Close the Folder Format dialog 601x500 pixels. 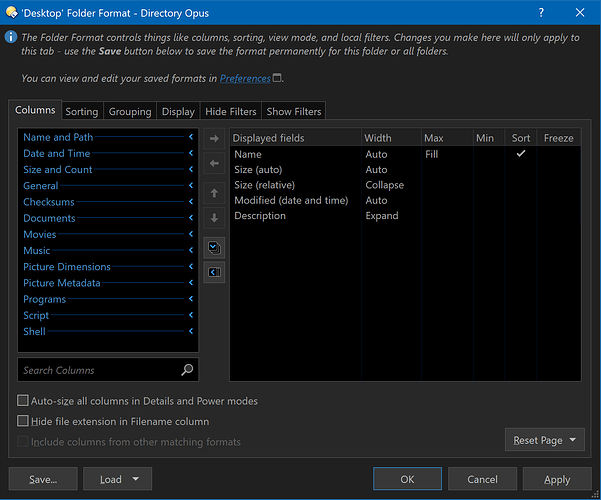coord(580,13)
